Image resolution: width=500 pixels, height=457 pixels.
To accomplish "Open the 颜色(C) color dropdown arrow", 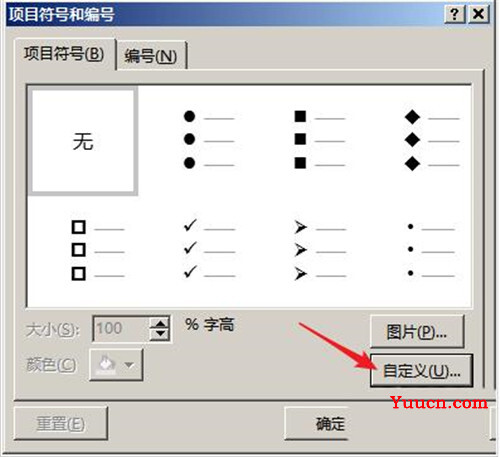I will coord(129,365).
